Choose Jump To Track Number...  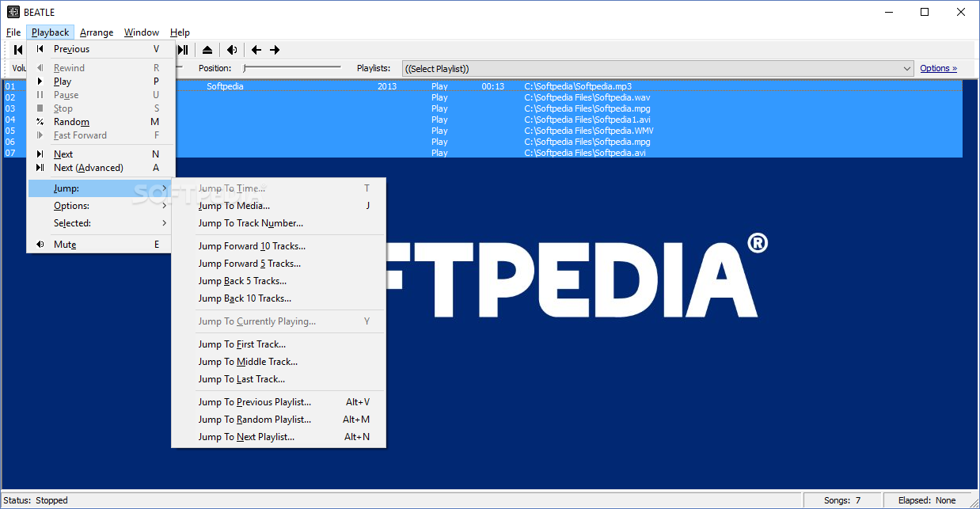click(x=279, y=223)
